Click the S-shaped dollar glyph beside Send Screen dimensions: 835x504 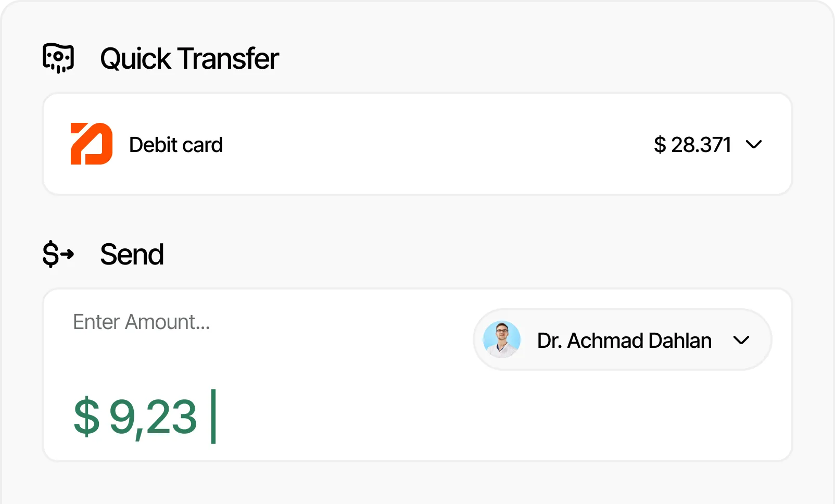[50, 254]
